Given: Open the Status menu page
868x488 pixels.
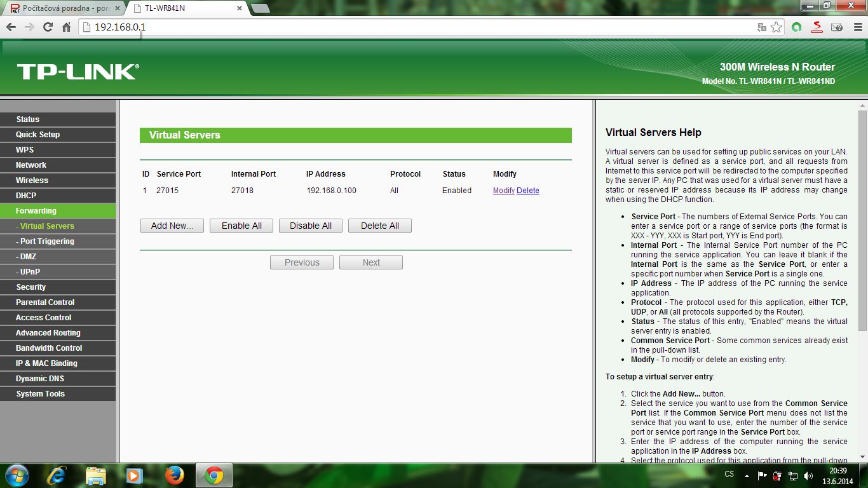Looking at the screenshot, I should point(58,119).
